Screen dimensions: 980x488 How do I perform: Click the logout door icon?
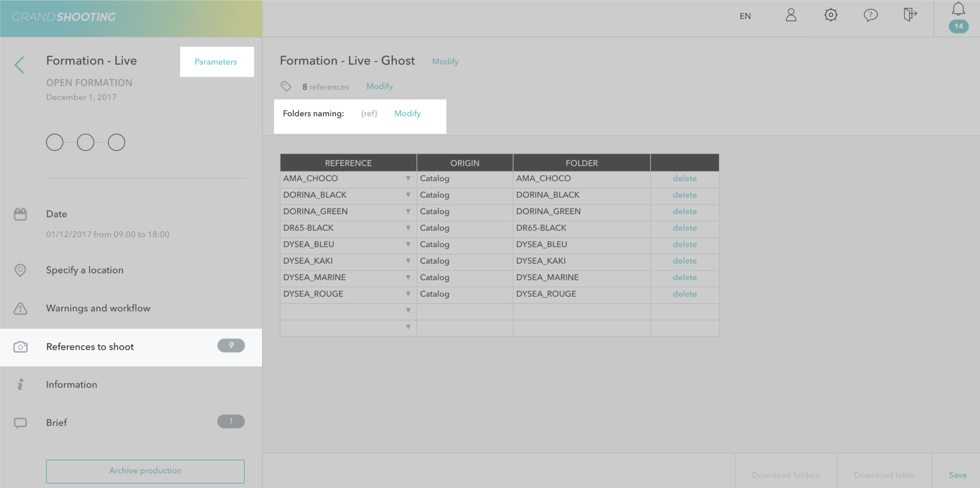click(910, 14)
